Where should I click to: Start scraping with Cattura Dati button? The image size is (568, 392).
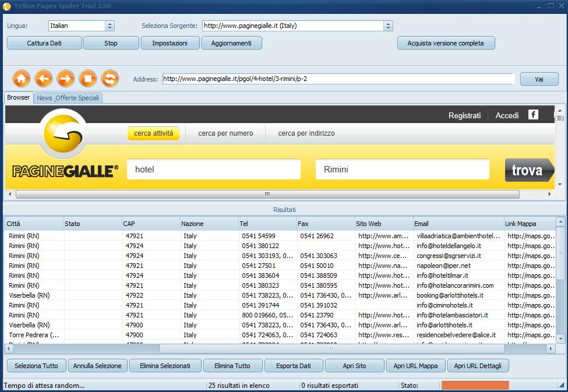(x=44, y=43)
